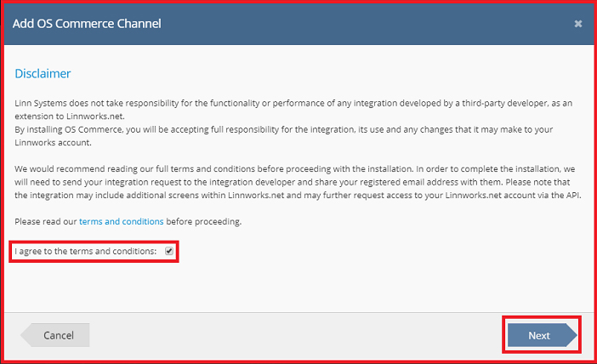This screenshot has height=364, width=597.
Task: Click the 'Add OS Commerce Channel' title
Action: 87,24
